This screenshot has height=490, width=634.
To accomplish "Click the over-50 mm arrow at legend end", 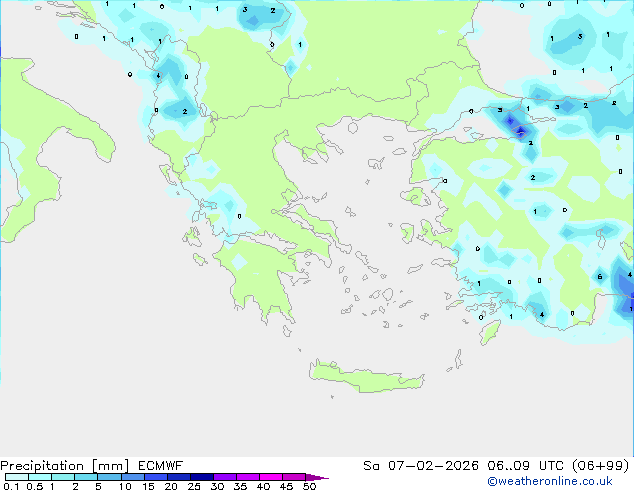I will click(x=317, y=477).
